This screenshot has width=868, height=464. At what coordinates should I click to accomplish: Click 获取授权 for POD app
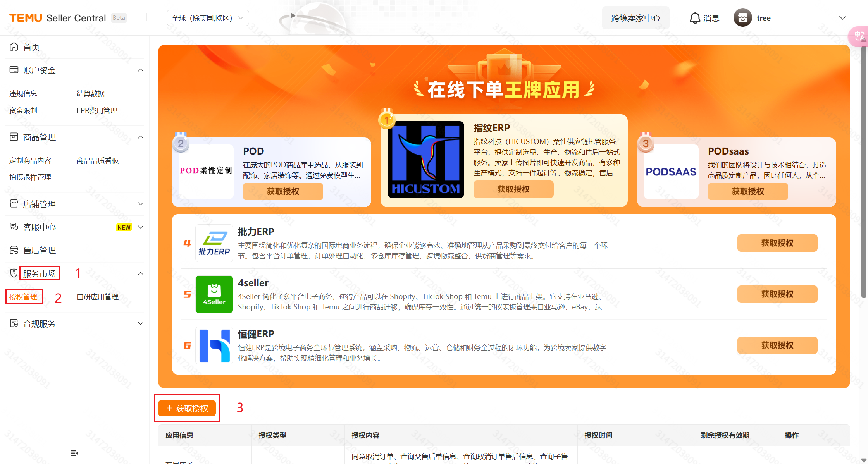coord(283,191)
